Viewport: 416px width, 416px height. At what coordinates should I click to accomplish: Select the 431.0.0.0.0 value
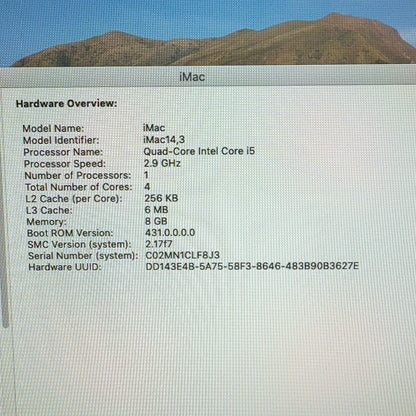click(x=170, y=233)
